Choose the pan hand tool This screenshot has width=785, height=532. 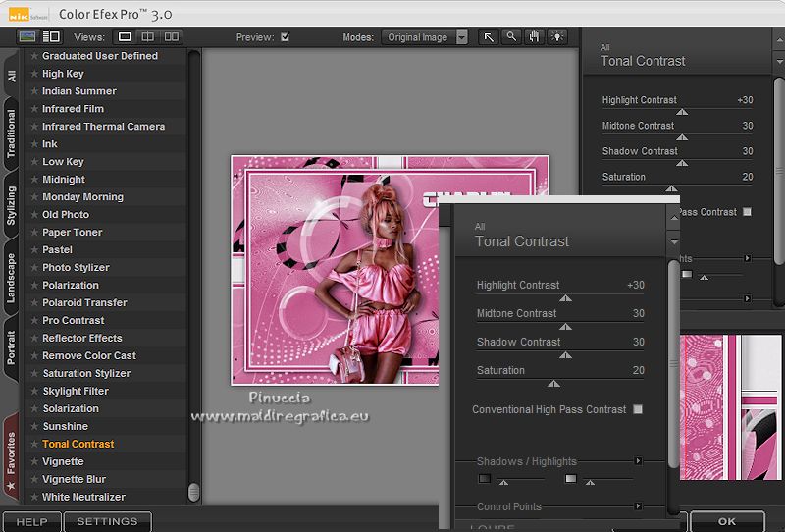[x=535, y=37]
